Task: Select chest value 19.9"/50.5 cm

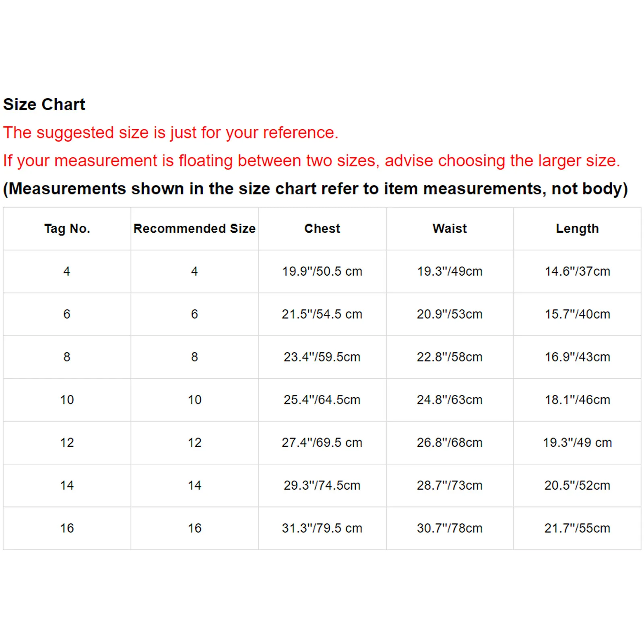Action: (322, 271)
